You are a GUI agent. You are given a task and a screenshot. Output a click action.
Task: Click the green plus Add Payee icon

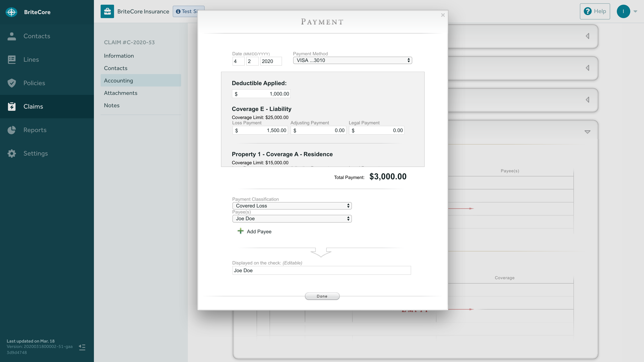tap(240, 231)
